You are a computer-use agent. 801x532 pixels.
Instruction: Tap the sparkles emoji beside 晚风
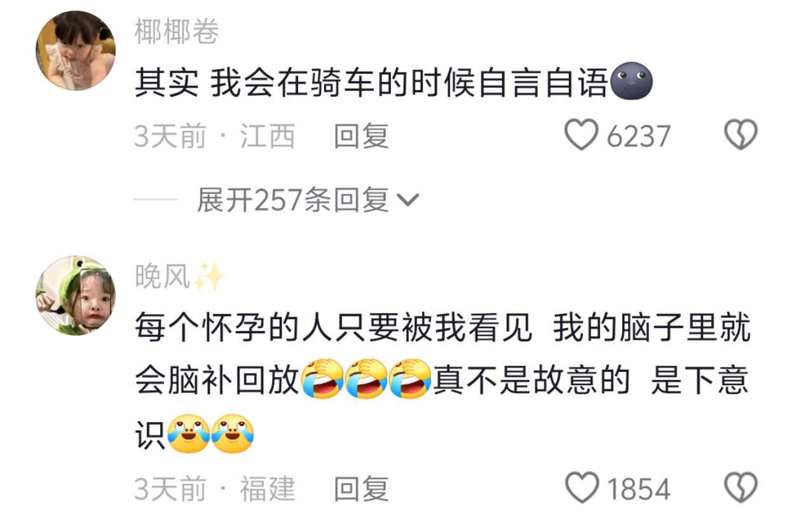pyautogui.click(x=209, y=276)
